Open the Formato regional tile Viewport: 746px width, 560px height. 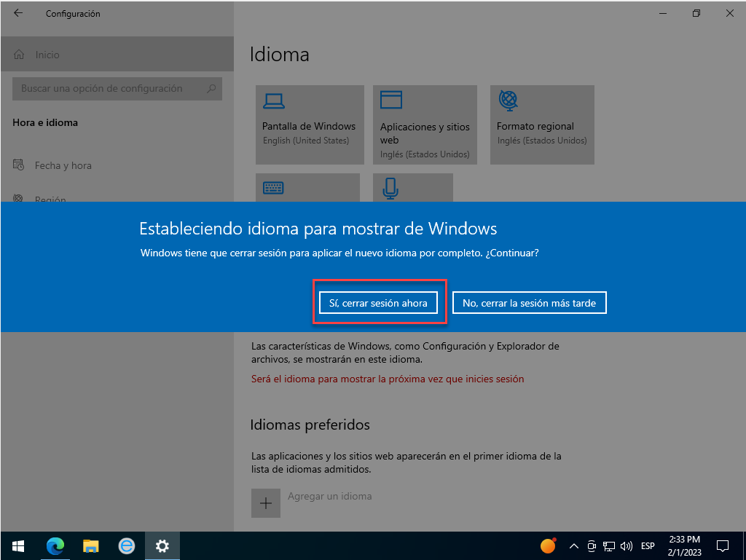click(x=542, y=125)
